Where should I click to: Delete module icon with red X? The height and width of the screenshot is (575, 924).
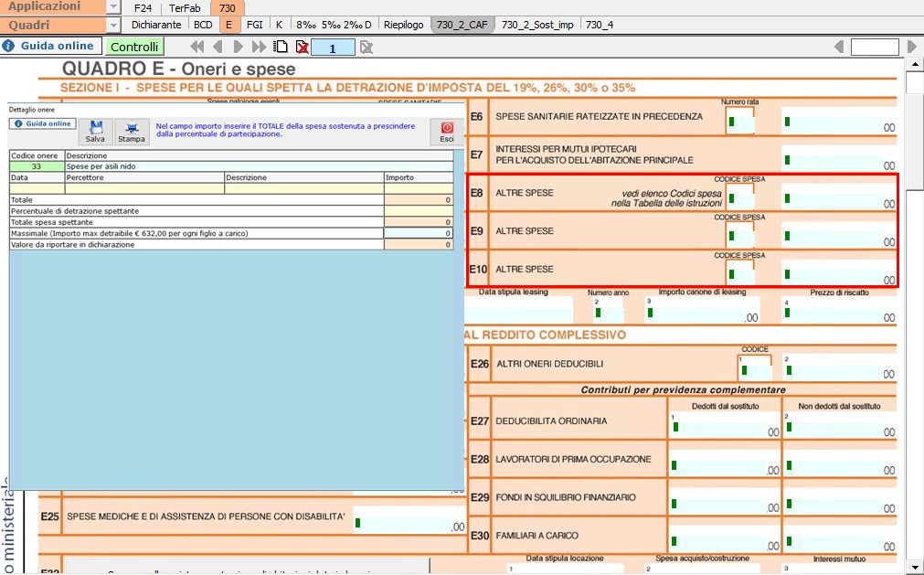point(303,47)
